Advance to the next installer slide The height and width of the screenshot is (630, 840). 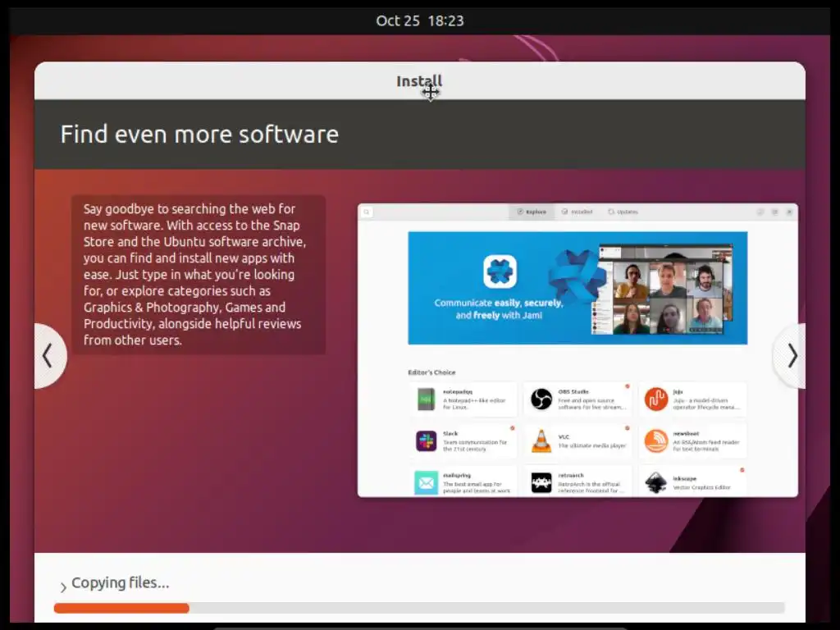coord(791,355)
